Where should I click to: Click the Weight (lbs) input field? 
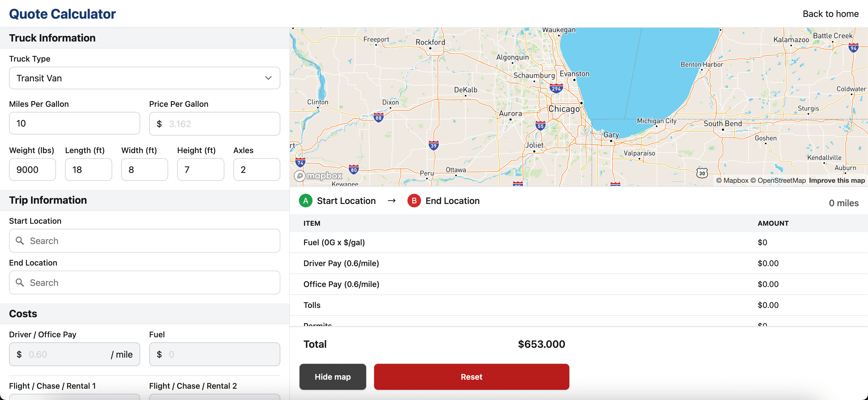tap(32, 169)
